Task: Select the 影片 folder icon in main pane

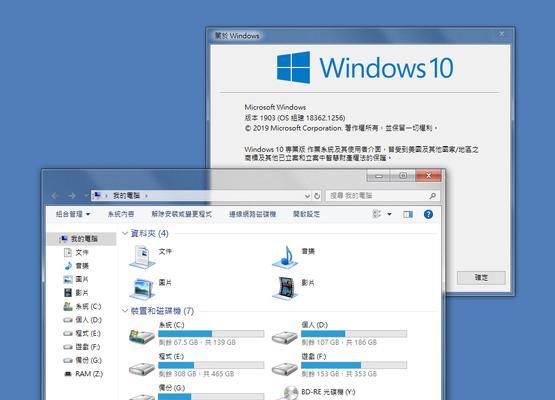Action: pyautogui.click(x=285, y=288)
